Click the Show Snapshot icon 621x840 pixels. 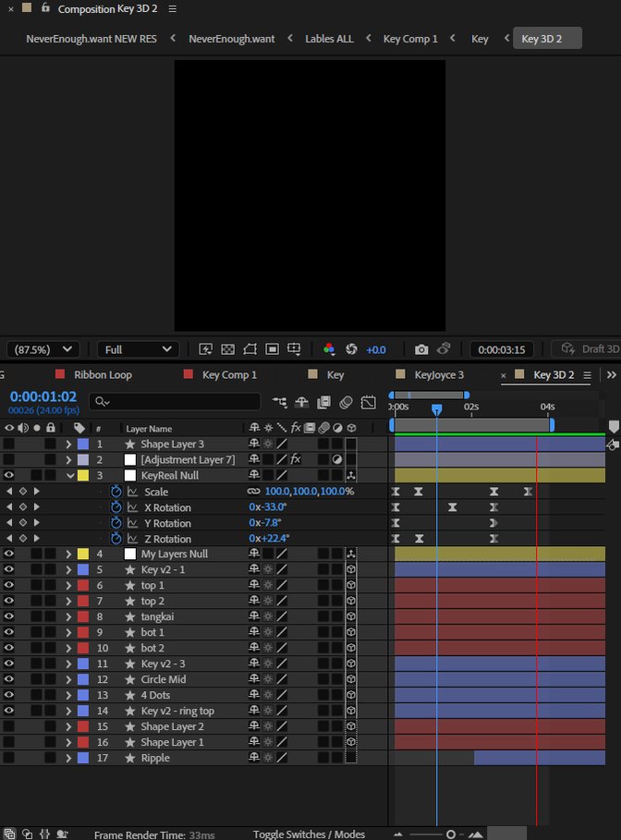click(x=444, y=348)
